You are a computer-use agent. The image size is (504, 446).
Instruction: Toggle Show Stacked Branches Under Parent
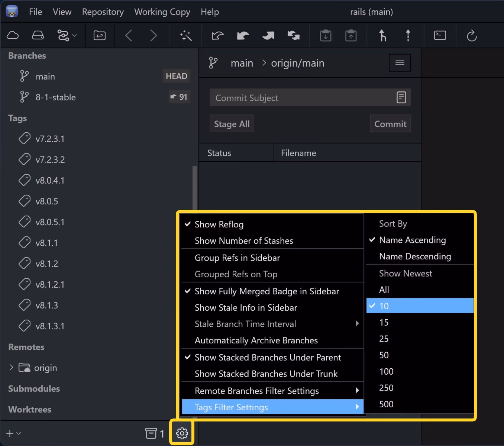coord(272,358)
